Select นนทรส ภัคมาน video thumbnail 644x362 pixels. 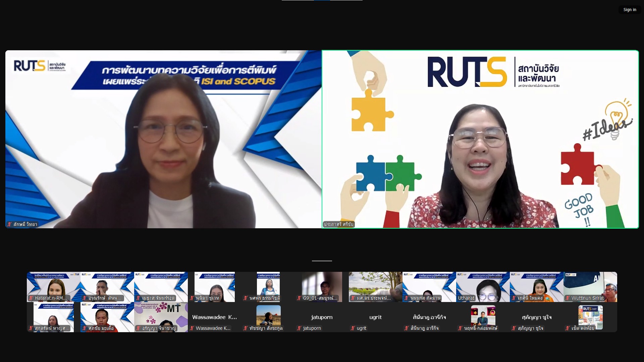tap(429, 287)
